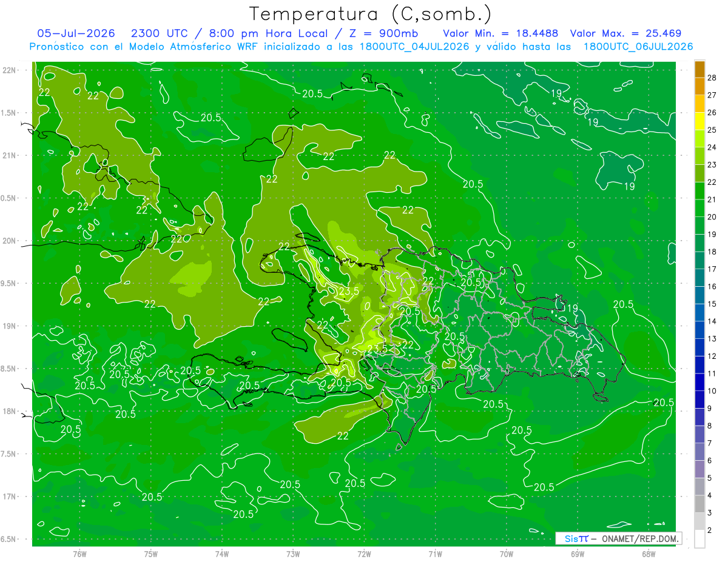The width and height of the screenshot is (728, 562).
Task: Pick the dark orange swatch atop color scale
Action: click(699, 69)
